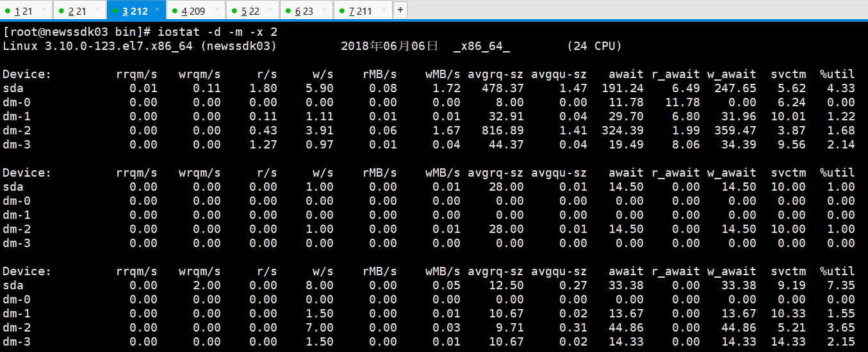Click the date "2018年06月06日"
Viewport: 868px width, 352px height.
pos(389,46)
